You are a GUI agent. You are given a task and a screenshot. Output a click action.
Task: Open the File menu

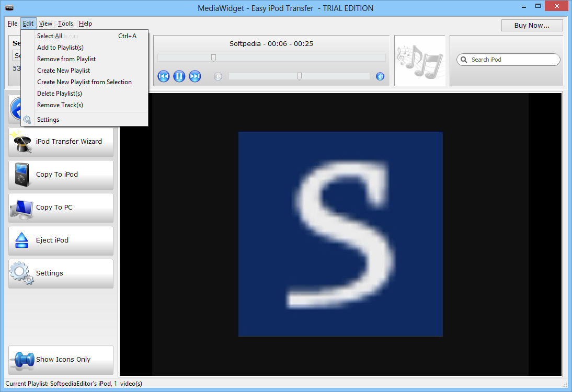[13, 24]
